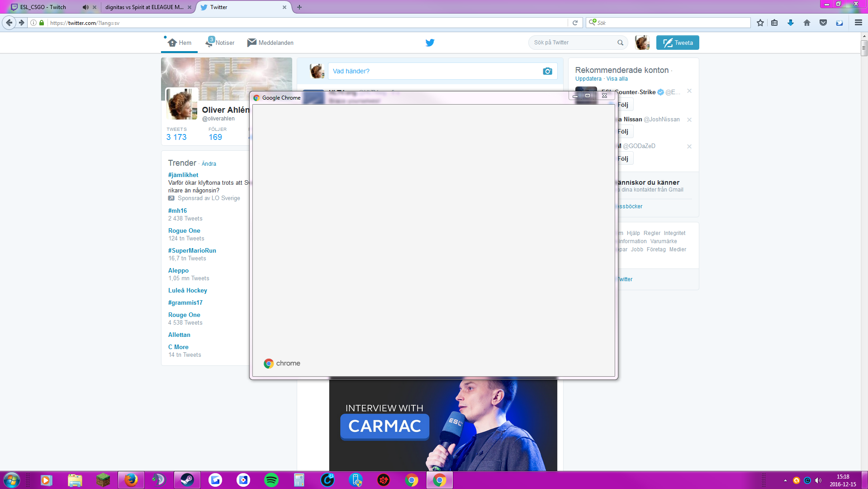Click Ändra next to Trender
Viewport: 868px width, 489px height.
pos(209,164)
